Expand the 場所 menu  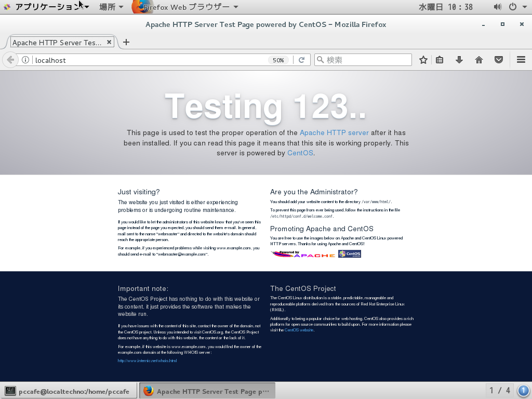[111, 7]
